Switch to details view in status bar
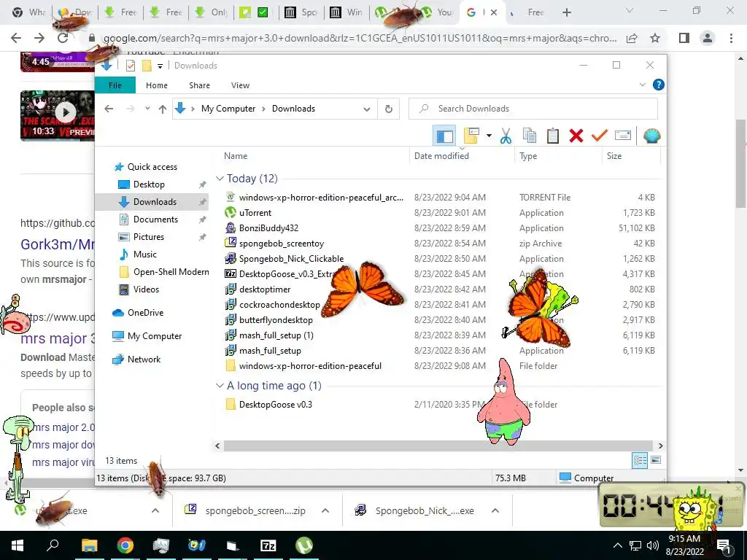This screenshot has width=747, height=560. pos(640,460)
